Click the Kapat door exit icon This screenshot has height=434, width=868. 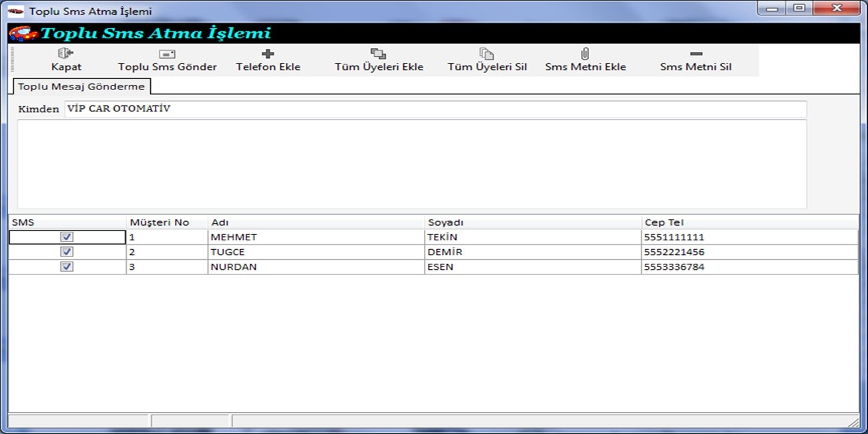[x=65, y=53]
